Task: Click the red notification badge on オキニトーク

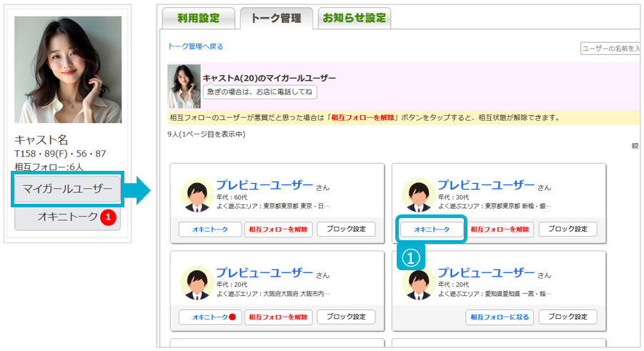Action: (x=108, y=217)
